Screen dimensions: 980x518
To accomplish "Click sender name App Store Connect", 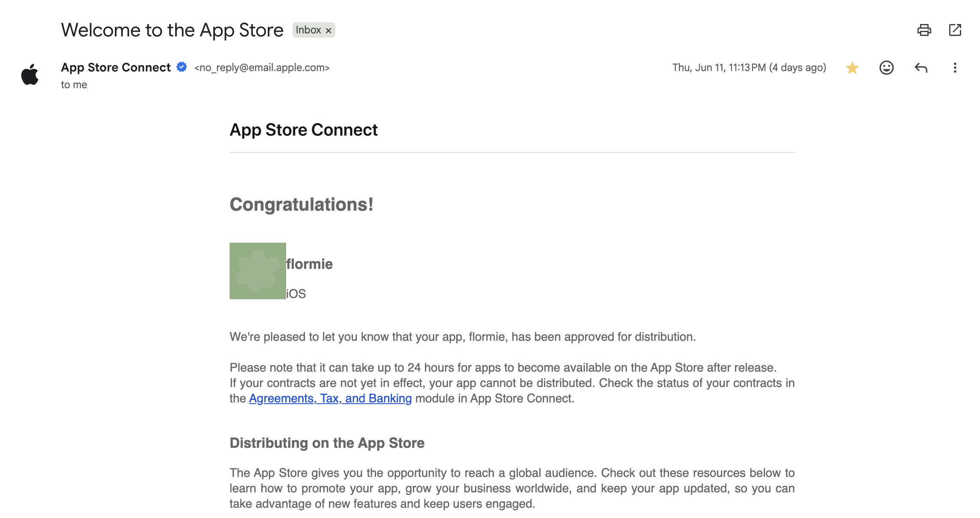I will (x=116, y=68).
